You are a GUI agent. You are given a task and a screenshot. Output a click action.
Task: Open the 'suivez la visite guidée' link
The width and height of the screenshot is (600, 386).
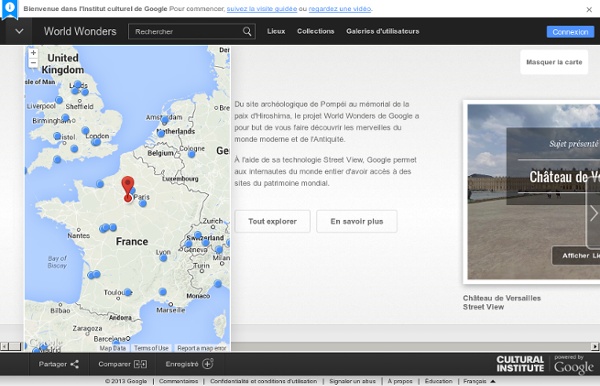(262, 8)
